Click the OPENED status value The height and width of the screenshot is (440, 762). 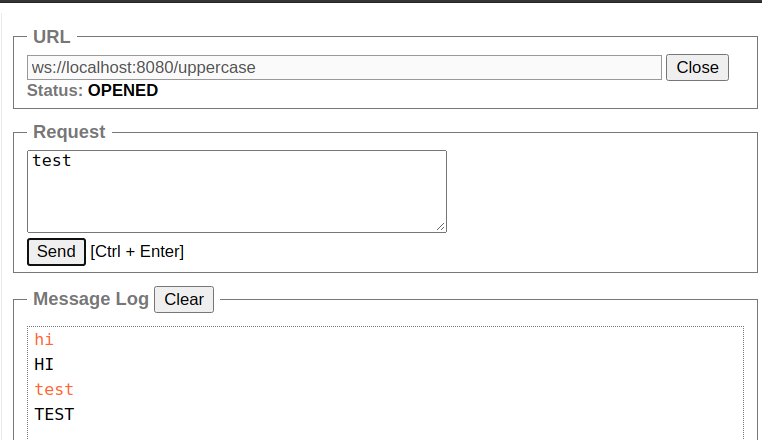pos(123,91)
